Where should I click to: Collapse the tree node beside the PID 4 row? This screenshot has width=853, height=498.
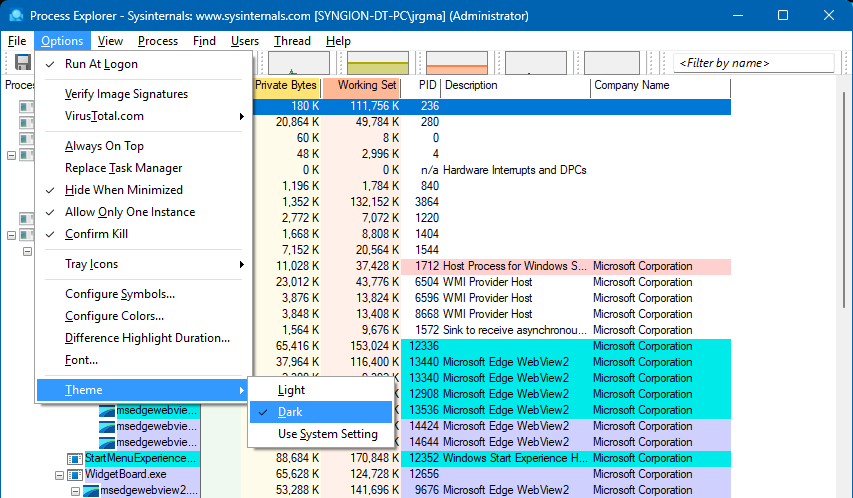(11, 155)
